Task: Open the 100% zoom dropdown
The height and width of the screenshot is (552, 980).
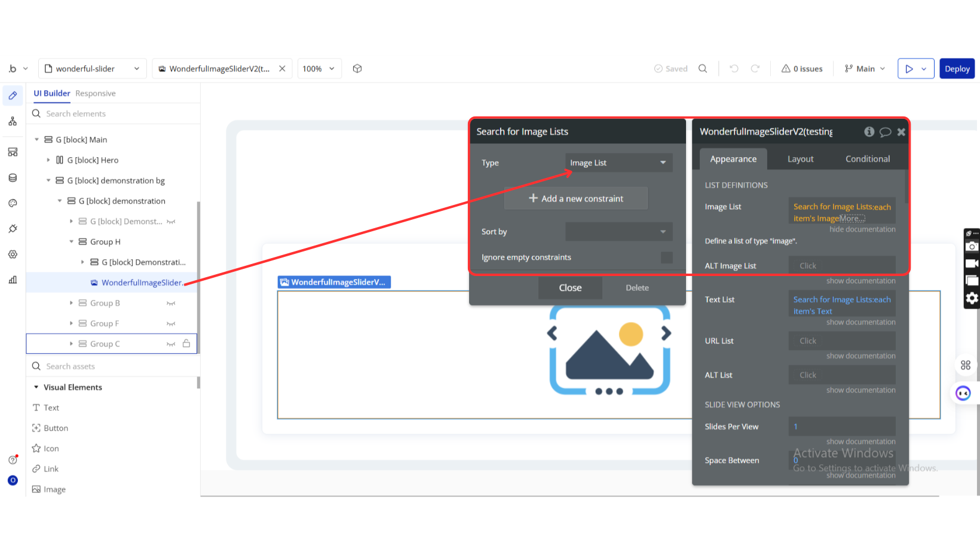Action: point(319,69)
